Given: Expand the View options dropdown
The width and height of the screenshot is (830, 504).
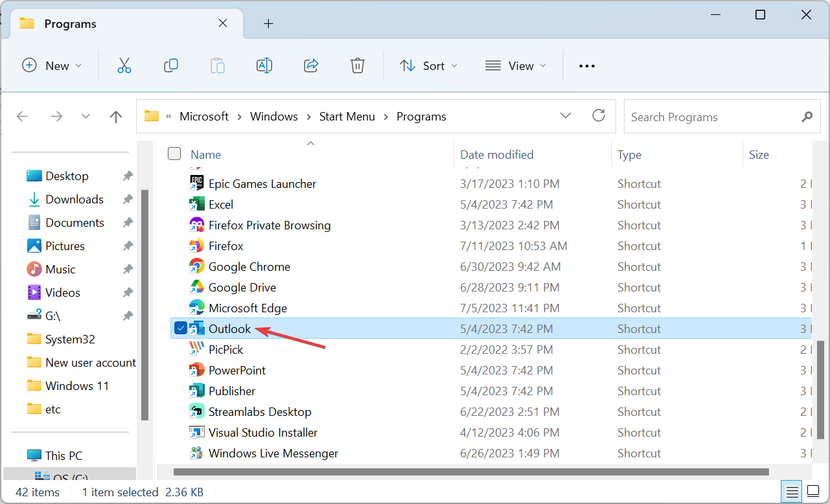Looking at the screenshot, I should tap(516, 65).
